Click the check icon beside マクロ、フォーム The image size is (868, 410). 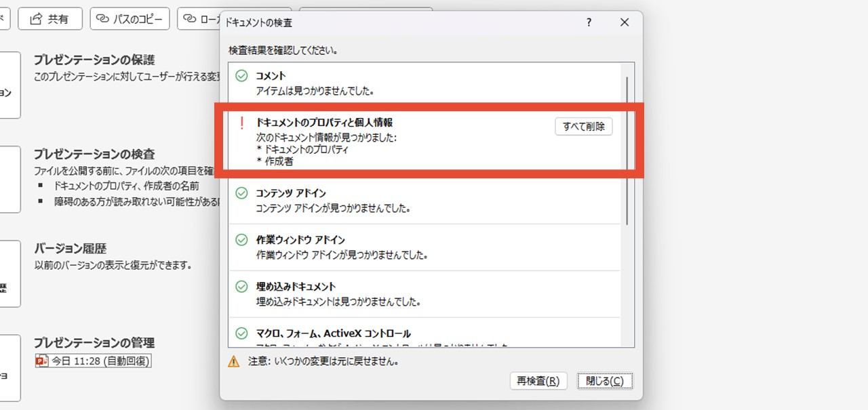click(241, 333)
